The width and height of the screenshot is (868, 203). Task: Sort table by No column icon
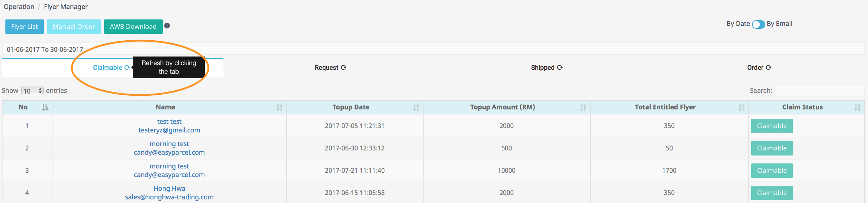(45, 107)
